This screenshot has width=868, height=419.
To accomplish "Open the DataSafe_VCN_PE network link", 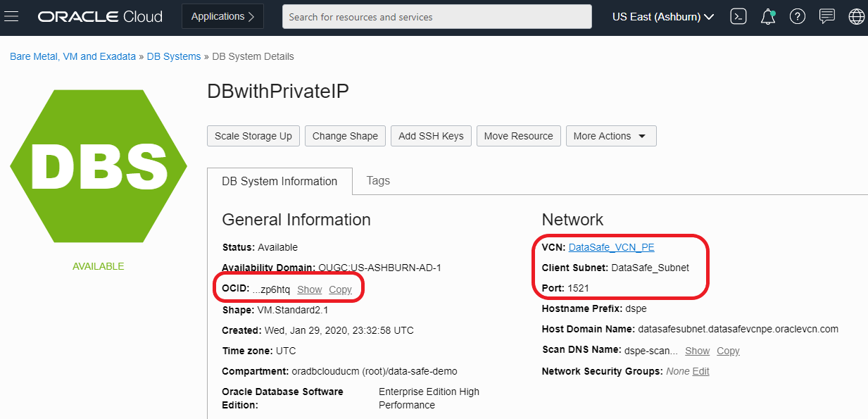I will pos(612,247).
